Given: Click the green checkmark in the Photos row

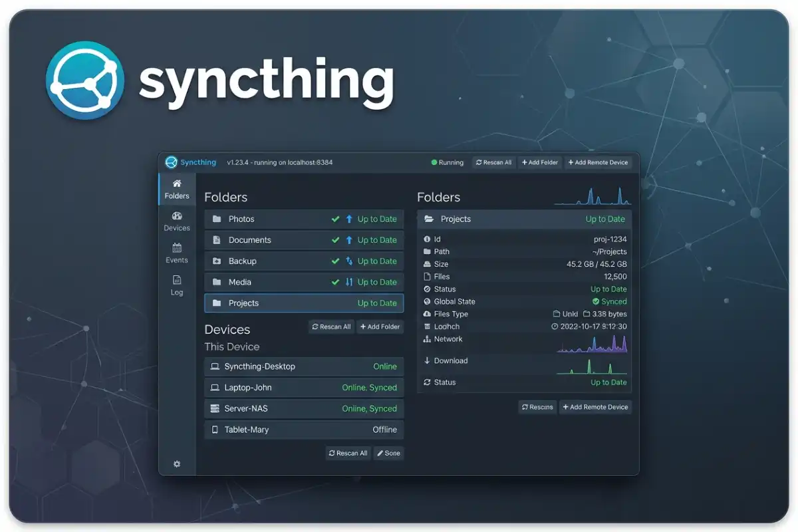Looking at the screenshot, I should point(336,219).
